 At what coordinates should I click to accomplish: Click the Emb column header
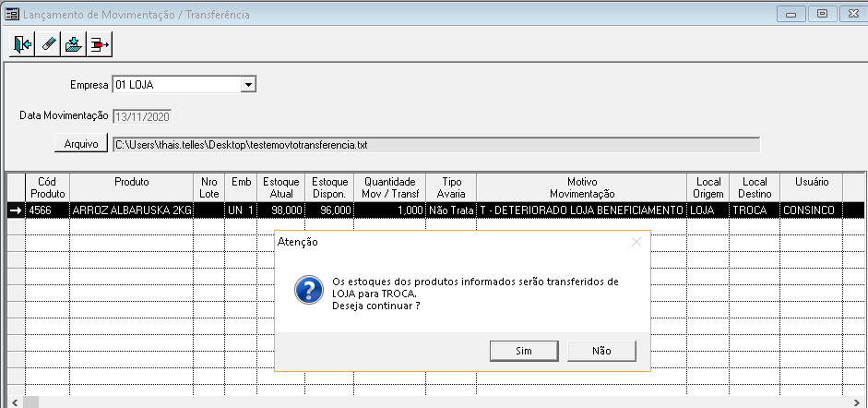point(242,187)
